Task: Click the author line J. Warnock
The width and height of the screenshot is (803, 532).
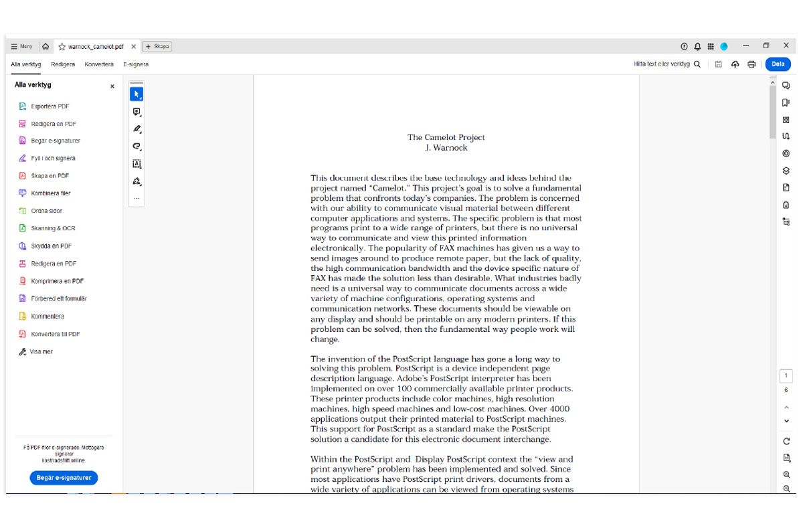Action: pyautogui.click(x=446, y=148)
